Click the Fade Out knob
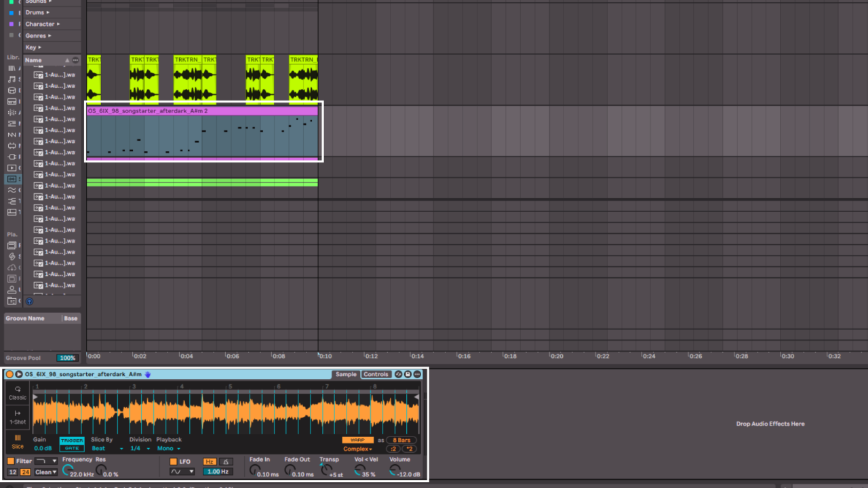Viewport: 868px width, 488px height. [290, 470]
